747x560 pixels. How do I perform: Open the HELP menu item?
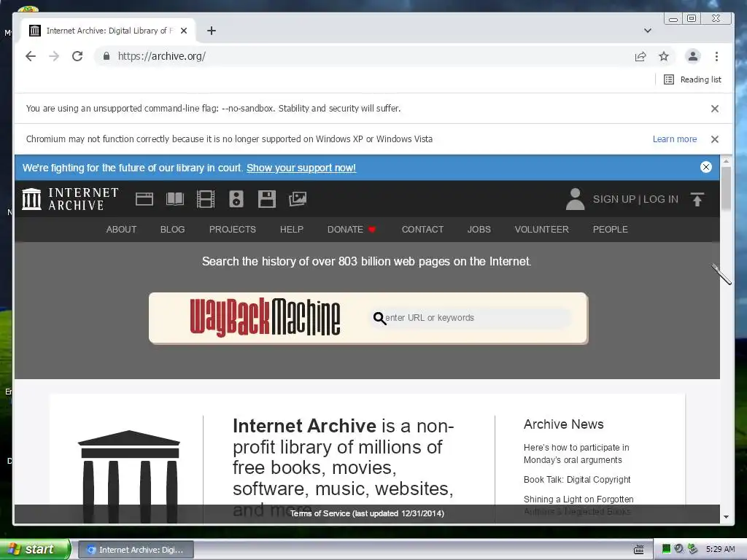[292, 230]
